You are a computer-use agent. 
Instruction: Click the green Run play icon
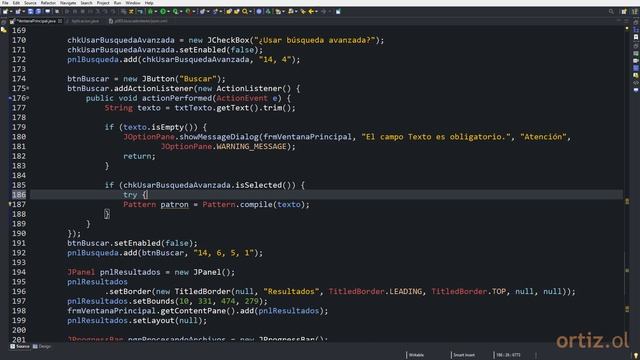coord(163,11)
